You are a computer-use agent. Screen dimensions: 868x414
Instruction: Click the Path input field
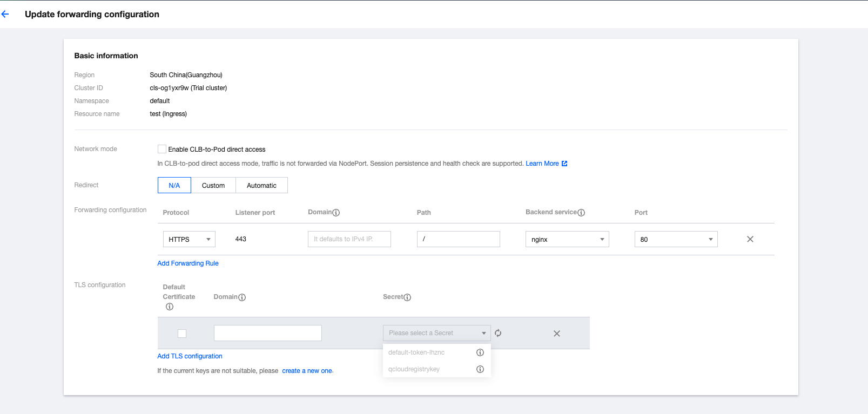click(x=458, y=239)
